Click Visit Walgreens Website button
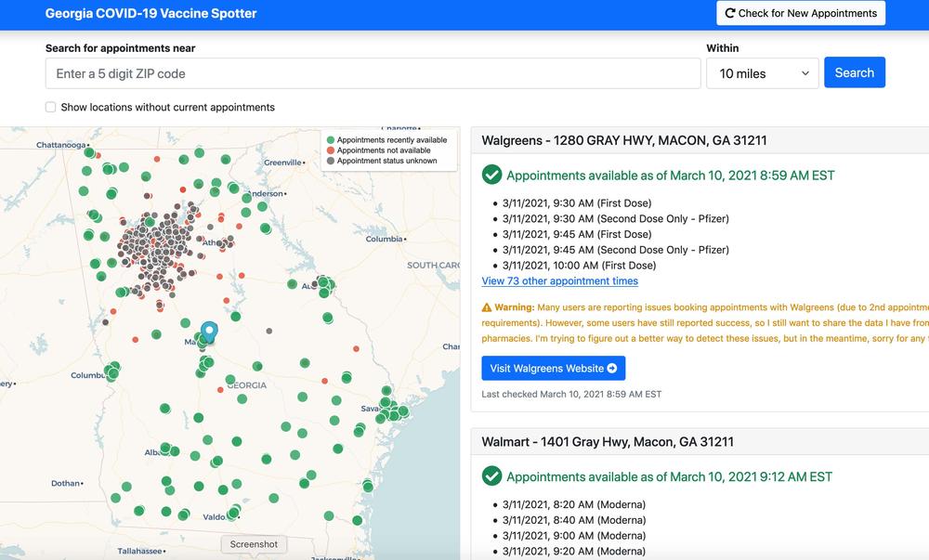This screenshot has width=929, height=560. [x=554, y=368]
